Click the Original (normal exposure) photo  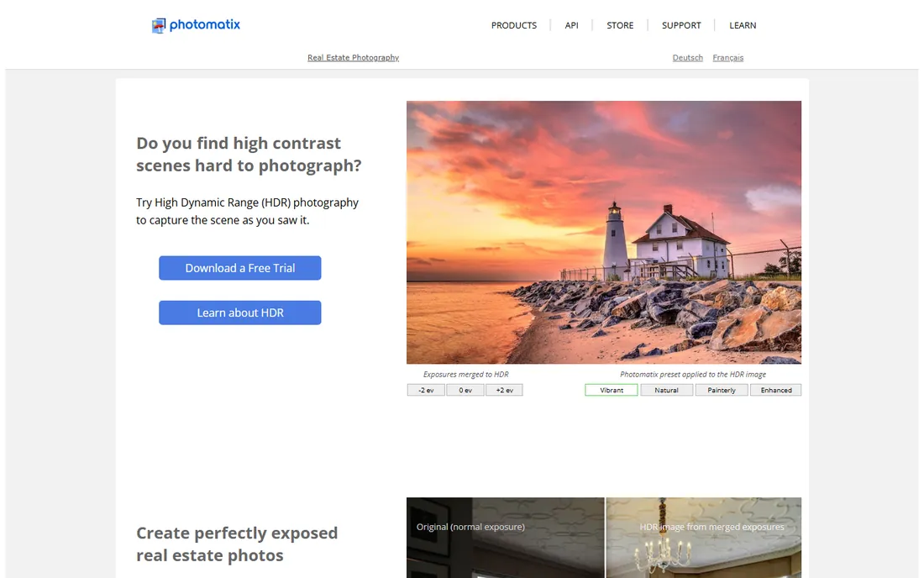coord(505,538)
